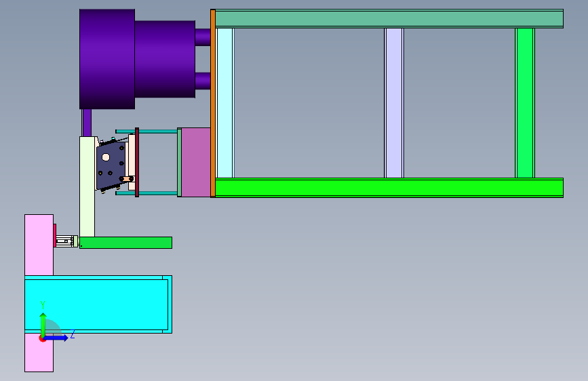Screen dimensions: 588x381
Task: Click the light cyan vertical frame post
Action: 225,103
